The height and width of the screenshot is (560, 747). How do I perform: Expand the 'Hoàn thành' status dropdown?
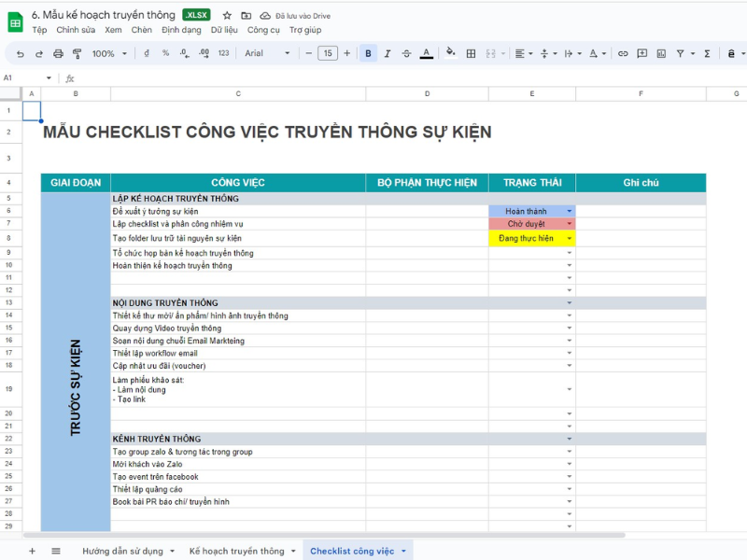click(570, 212)
